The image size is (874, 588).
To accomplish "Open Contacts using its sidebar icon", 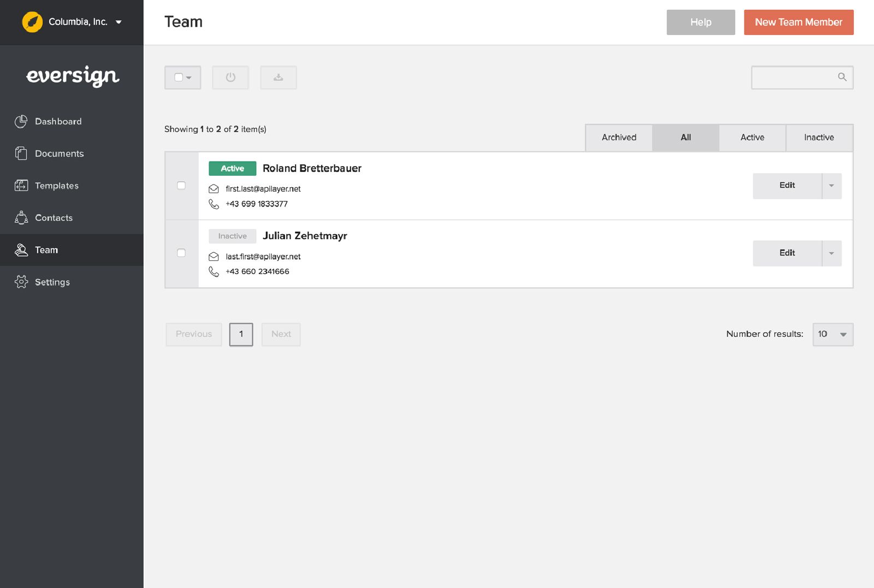I will 21,218.
